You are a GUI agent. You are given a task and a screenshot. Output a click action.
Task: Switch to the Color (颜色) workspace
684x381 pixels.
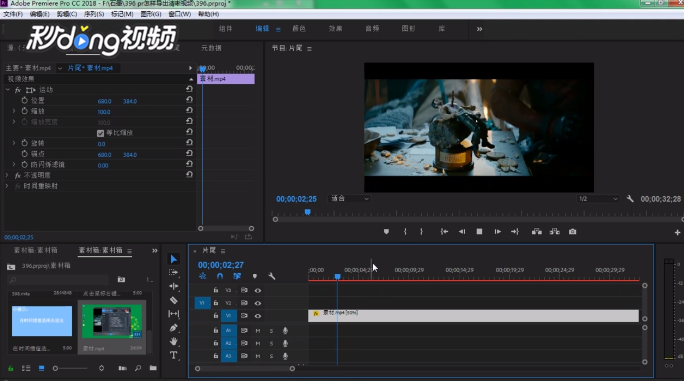(x=299, y=29)
